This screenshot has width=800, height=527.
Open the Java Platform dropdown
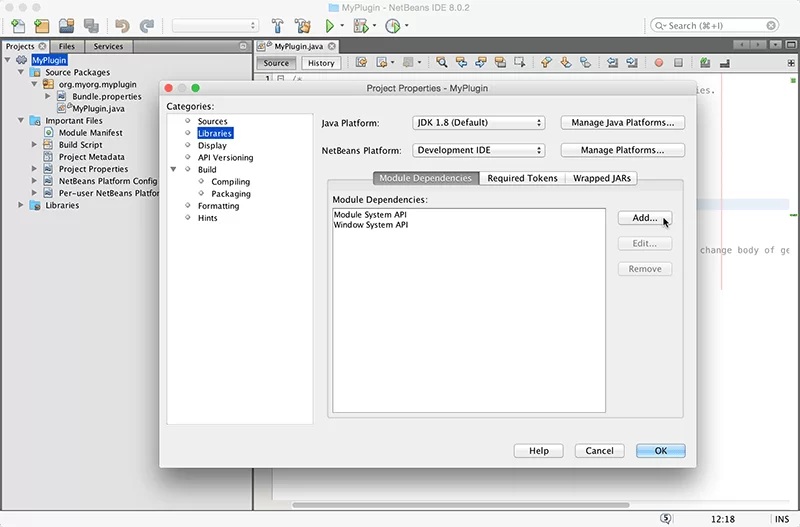click(x=479, y=122)
